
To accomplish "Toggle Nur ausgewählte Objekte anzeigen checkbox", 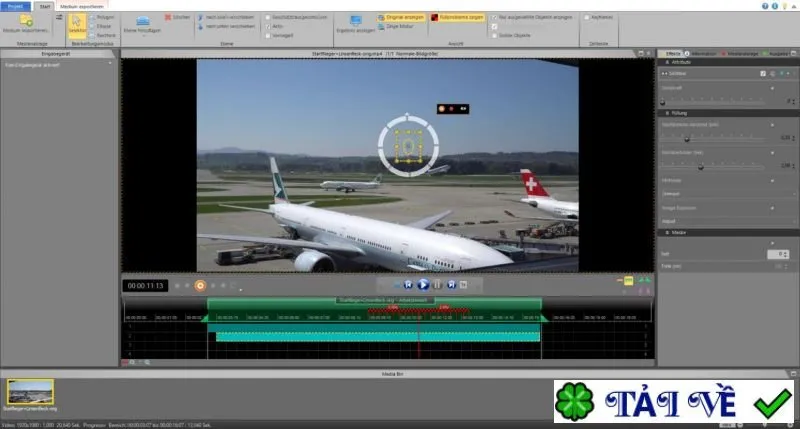I will 494,17.
